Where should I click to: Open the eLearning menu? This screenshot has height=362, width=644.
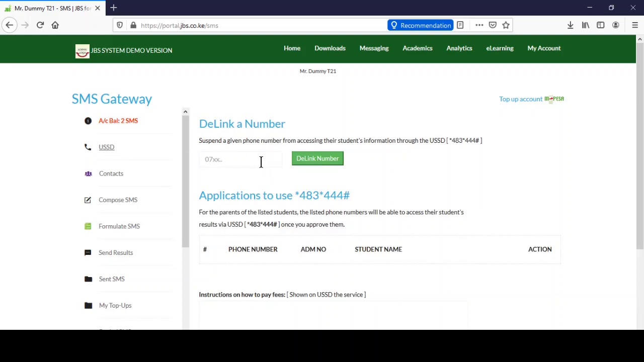(x=500, y=48)
